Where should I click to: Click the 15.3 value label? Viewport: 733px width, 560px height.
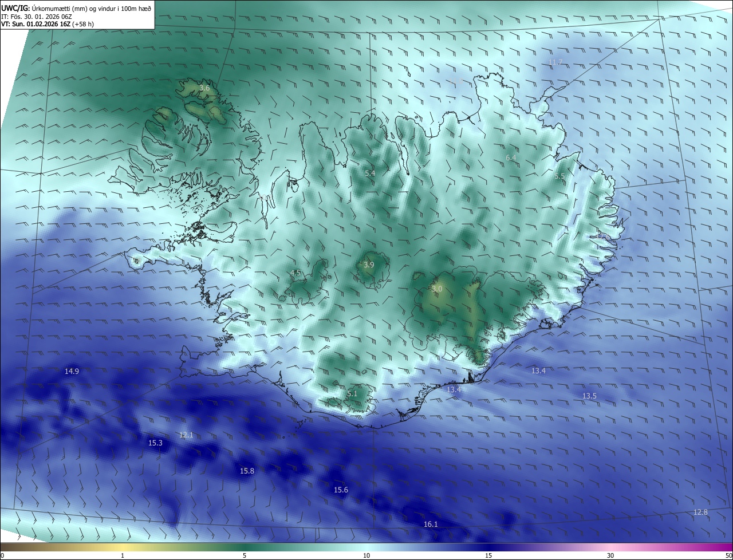(x=155, y=443)
